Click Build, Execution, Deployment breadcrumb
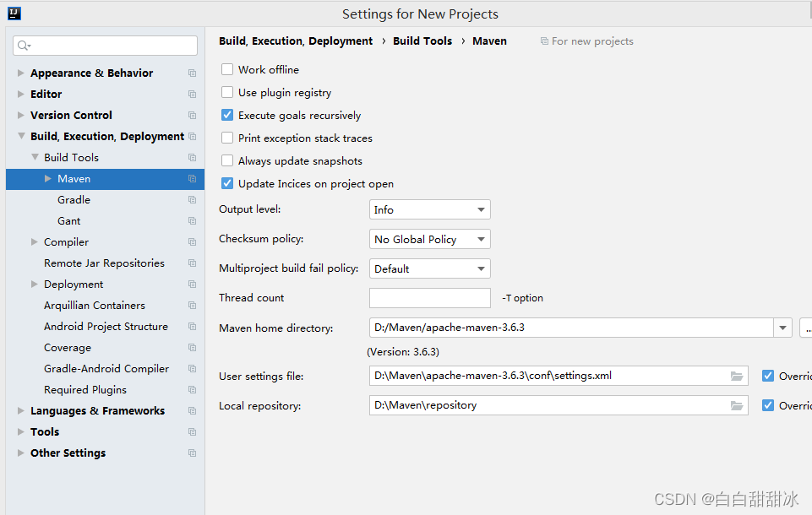The height and width of the screenshot is (515, 812). 296,41
